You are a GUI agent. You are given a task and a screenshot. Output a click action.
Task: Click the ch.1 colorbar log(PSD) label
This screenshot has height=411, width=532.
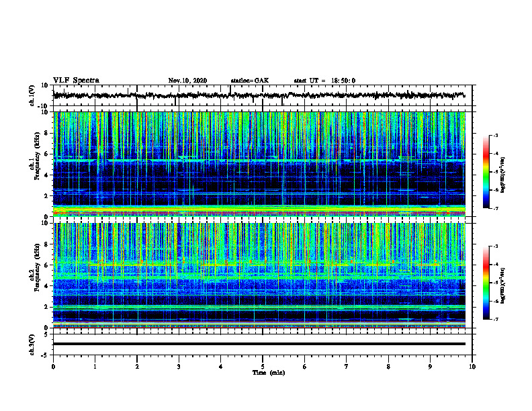point(503,175)
